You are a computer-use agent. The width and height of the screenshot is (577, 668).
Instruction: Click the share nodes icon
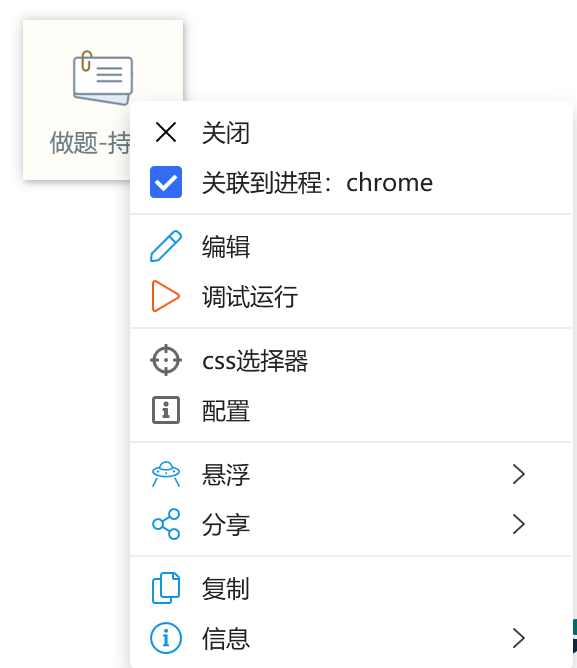click(166, 524)
